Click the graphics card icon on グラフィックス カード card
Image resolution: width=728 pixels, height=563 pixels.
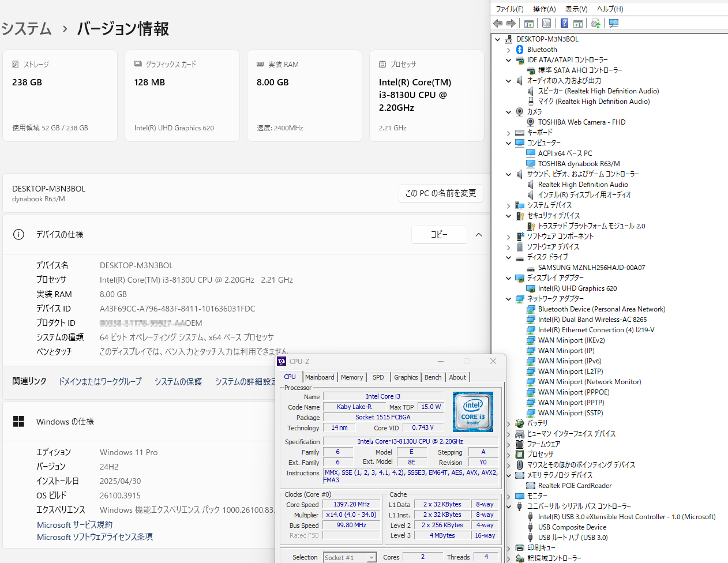click(138, 64)
